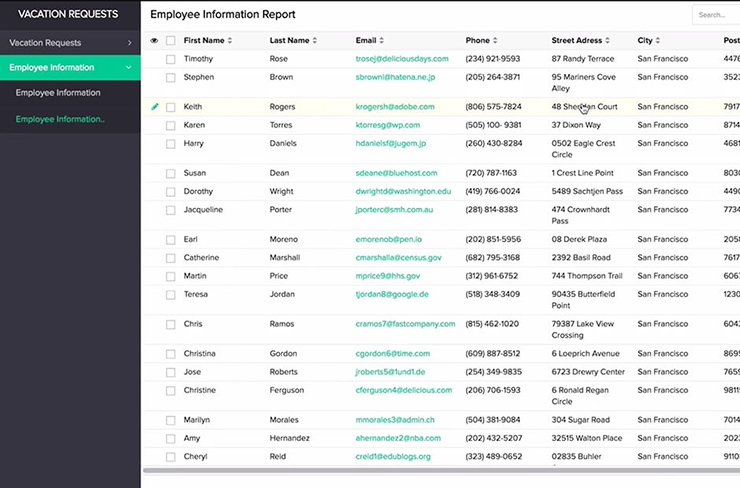
Task: Click the Employee Information Report heading
Action: coord(223,15)
